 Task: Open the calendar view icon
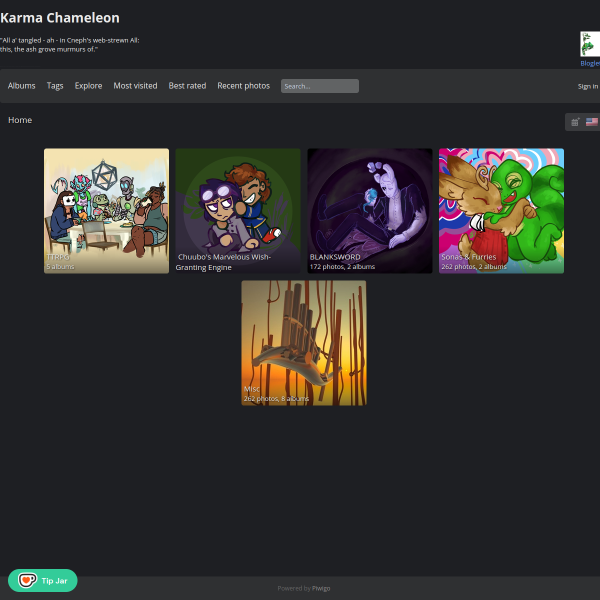575,122
